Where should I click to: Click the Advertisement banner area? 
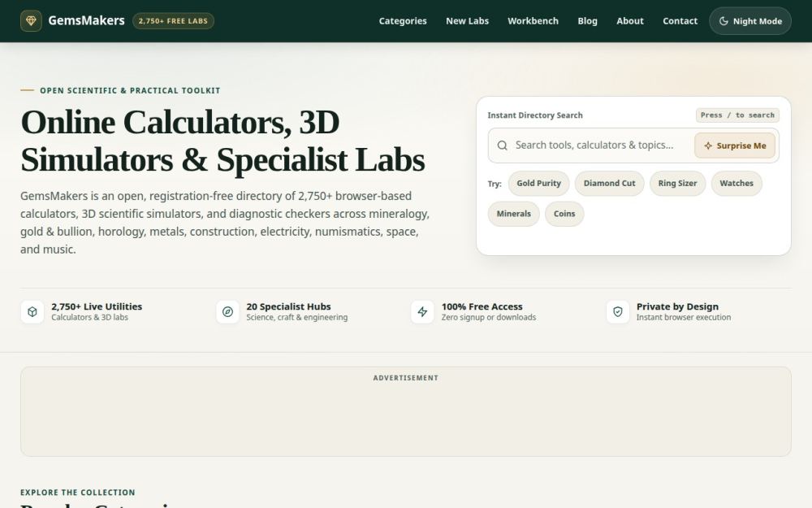click(x=406, y=411)
